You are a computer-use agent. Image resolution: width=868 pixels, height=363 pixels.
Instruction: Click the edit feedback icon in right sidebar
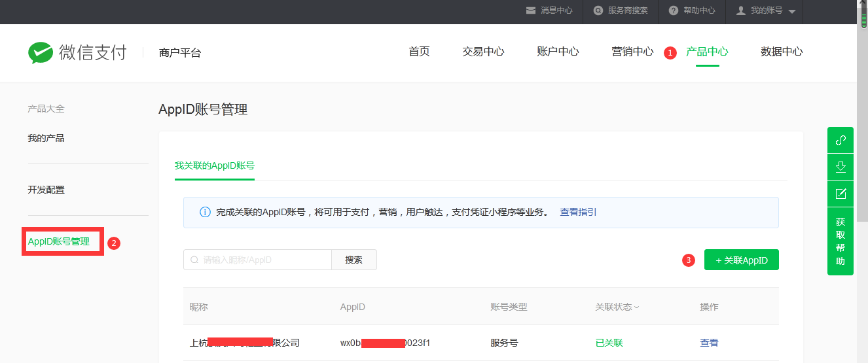click(841, 194)
